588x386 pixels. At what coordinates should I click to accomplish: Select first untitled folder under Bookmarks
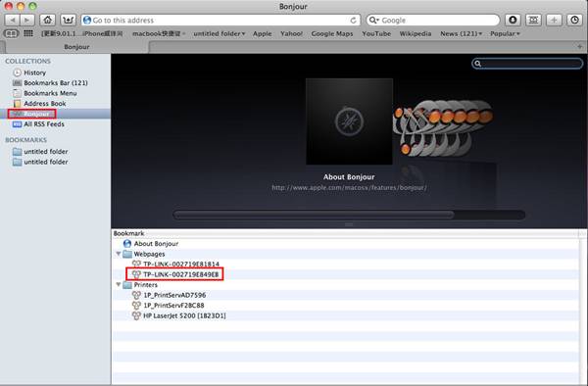pos(46,152)
